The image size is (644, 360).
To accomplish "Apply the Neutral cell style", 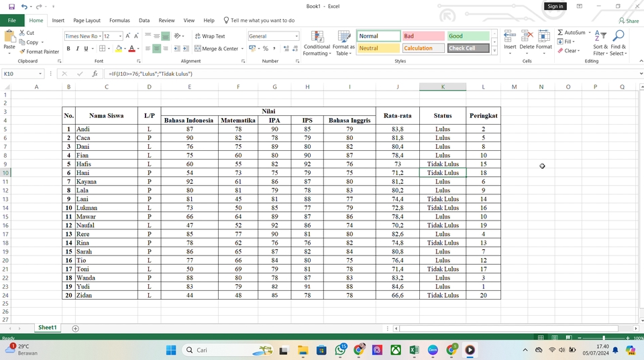I will (x=378, y=48).
